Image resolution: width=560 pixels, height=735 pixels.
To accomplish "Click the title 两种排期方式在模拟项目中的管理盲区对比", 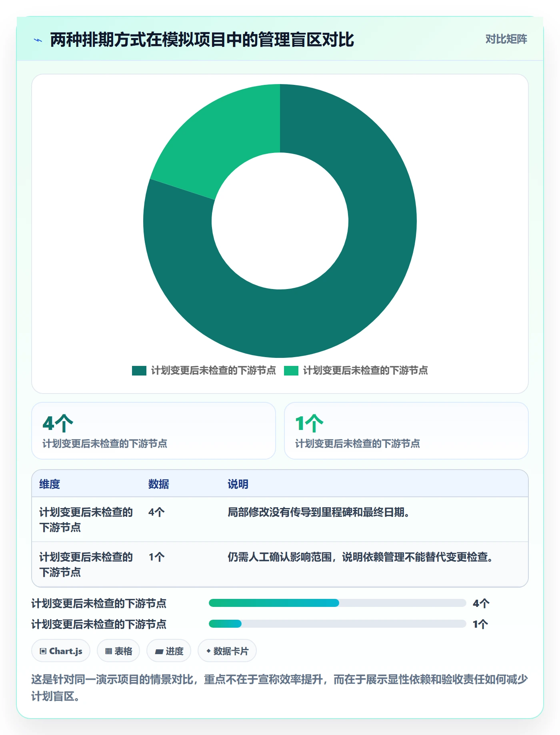I will 202,40.
